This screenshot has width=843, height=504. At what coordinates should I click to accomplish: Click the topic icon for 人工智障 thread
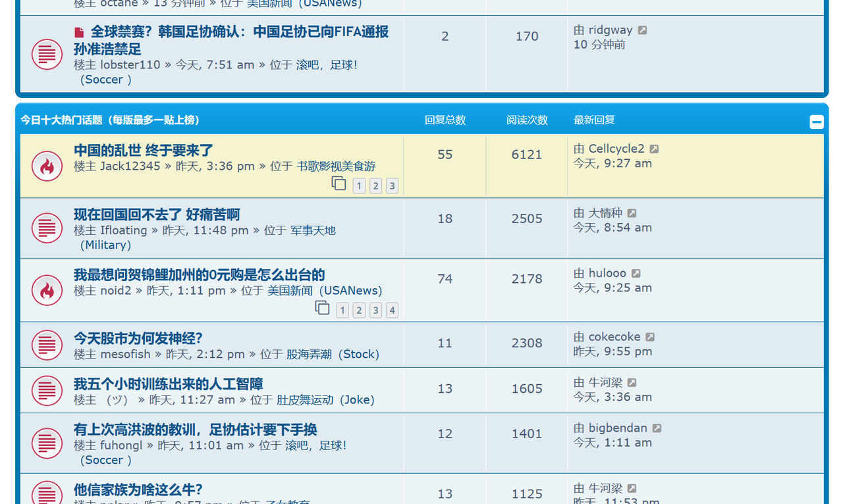pos(47,390)
